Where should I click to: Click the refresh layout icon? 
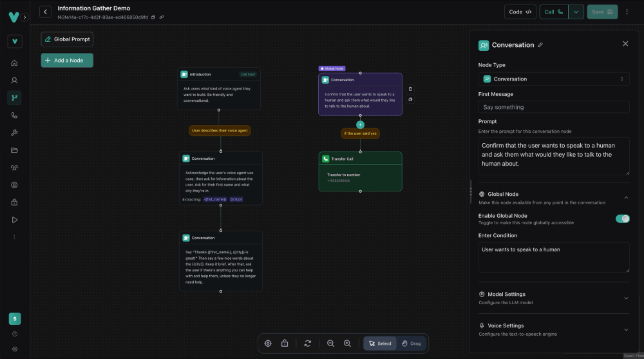click(x=308, y=344)
